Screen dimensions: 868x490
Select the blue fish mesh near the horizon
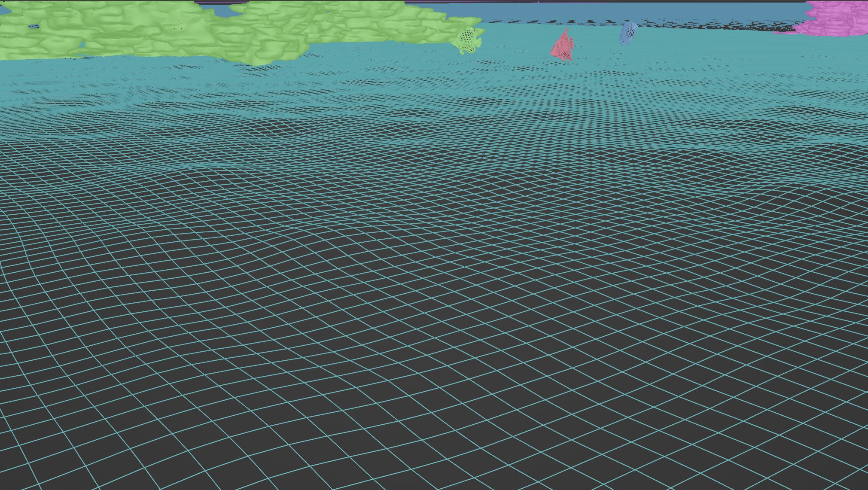pyautogui.click(x=627, y=34)
